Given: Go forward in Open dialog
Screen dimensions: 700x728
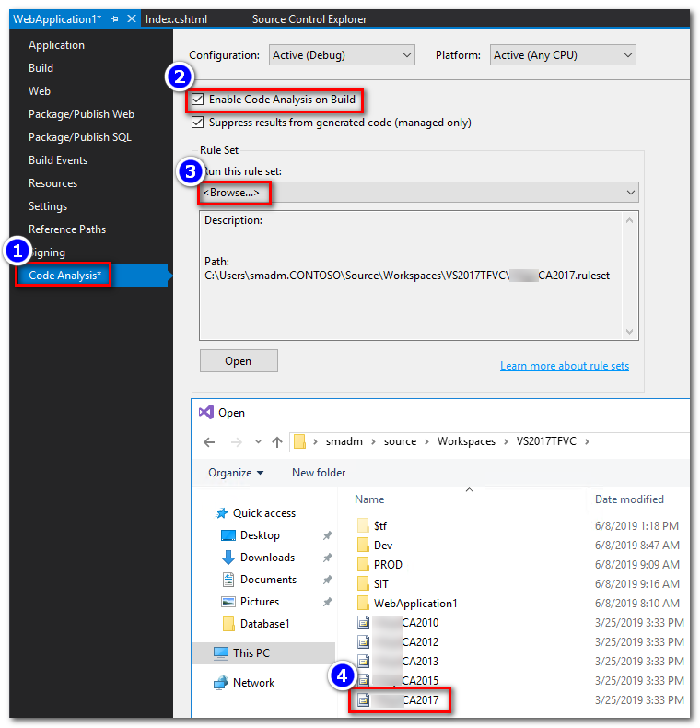Looking at the screenshot, I should (x=237, y=442).
